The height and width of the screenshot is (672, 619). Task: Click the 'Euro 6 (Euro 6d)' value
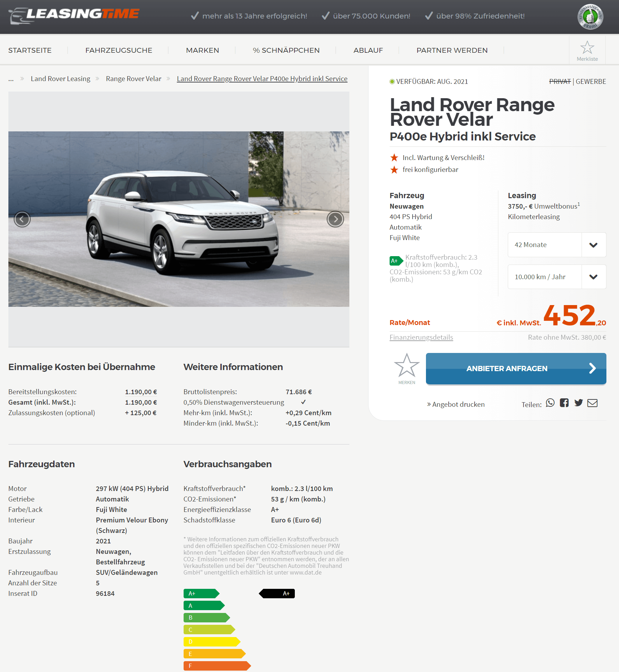coord(296,520)
